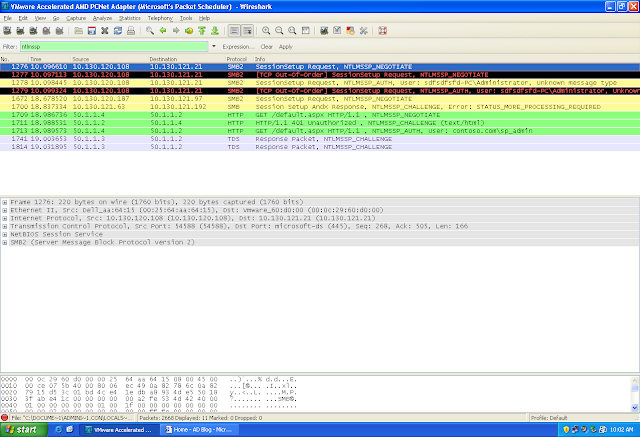
Task: Open the Statistics menu
Action: pyautogui.click(x=129, y=18)
